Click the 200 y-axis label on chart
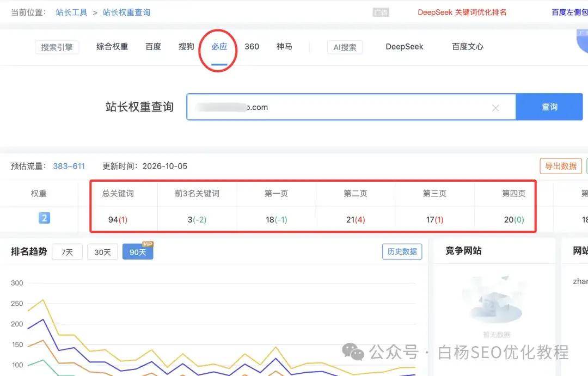This screenshot has width=588, height=376. [x=17, y=324]
